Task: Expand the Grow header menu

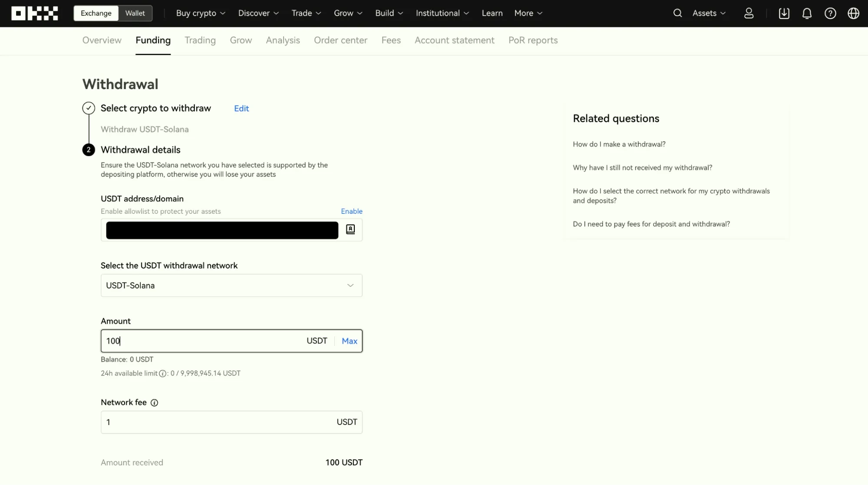Action: (348, 13)
